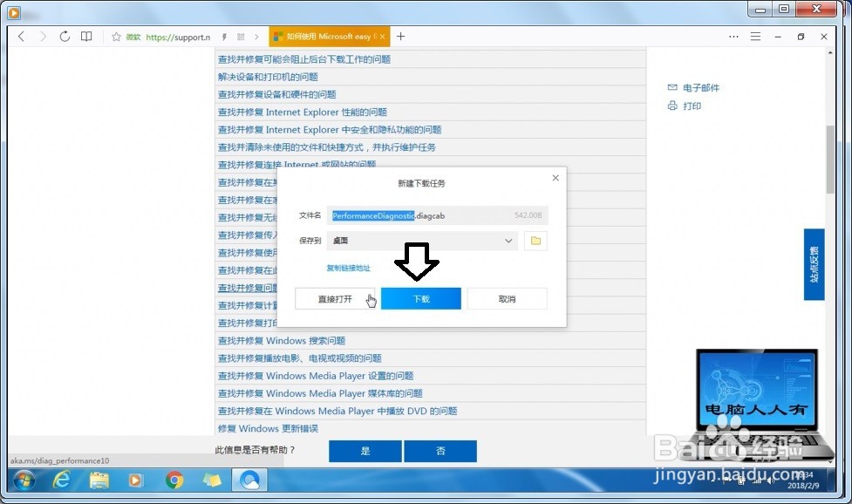
Task: Open the 站点反馈 site feedback side tab
Action: click(x=814, y=264)
